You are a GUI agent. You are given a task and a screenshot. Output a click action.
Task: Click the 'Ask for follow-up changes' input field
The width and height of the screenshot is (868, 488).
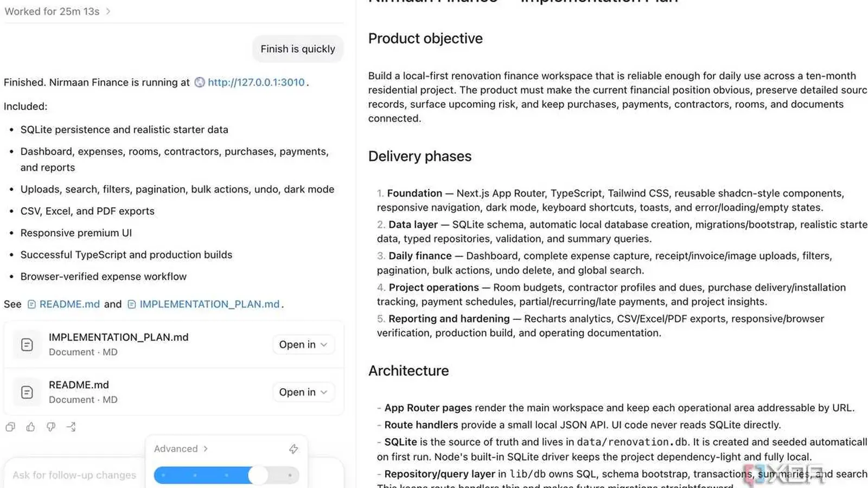pos(74,475)
